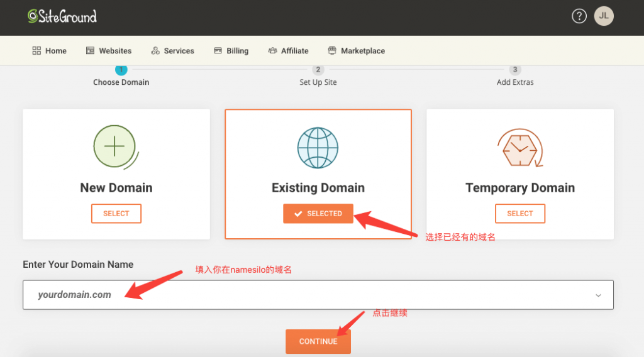Click the New Domain heading
644x357 pixels.
(116, 187)
